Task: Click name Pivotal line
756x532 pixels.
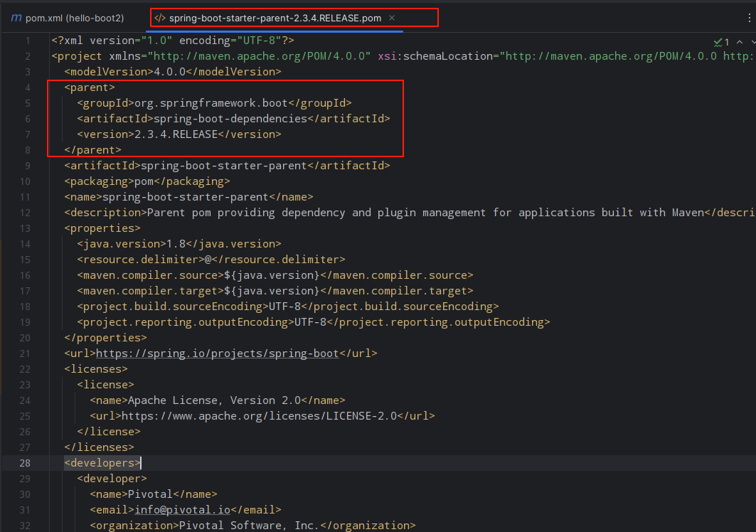Action: click(154, 494)
